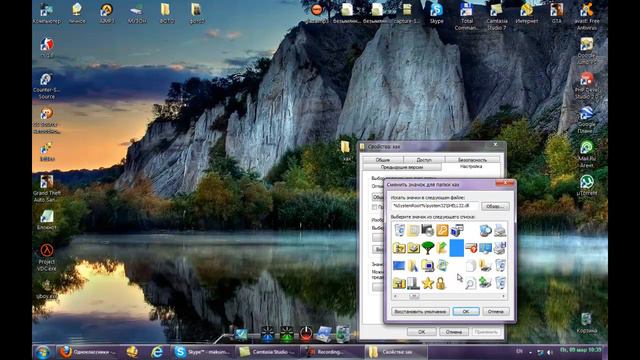Open the Интернет desktop shortcut
640x360 pixels.
527,13
